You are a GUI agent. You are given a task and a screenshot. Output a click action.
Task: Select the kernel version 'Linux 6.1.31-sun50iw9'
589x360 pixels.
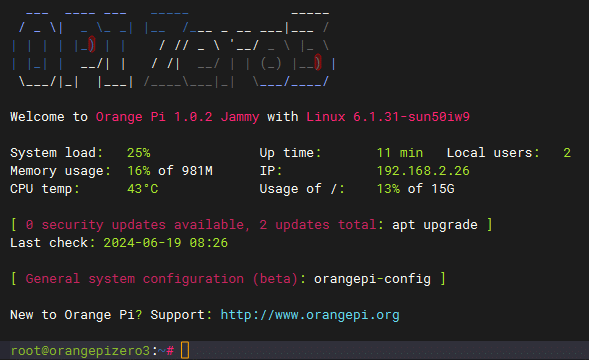pos(388,117)
